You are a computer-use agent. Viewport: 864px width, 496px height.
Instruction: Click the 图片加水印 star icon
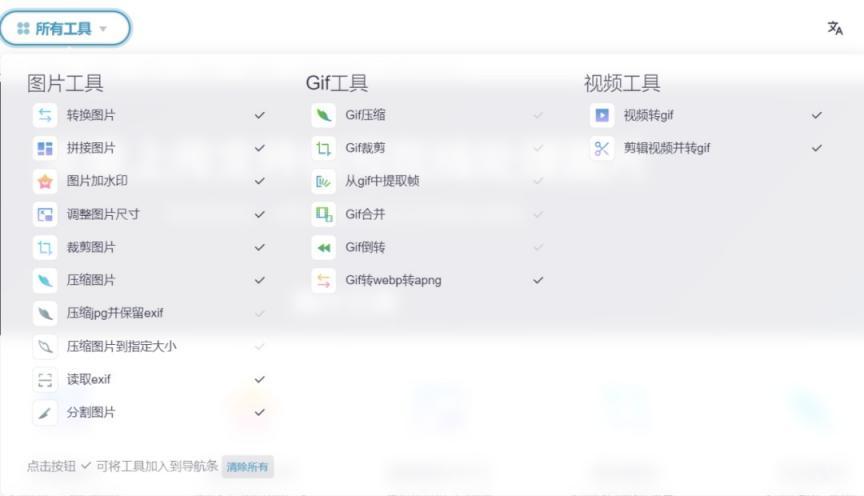45,181
